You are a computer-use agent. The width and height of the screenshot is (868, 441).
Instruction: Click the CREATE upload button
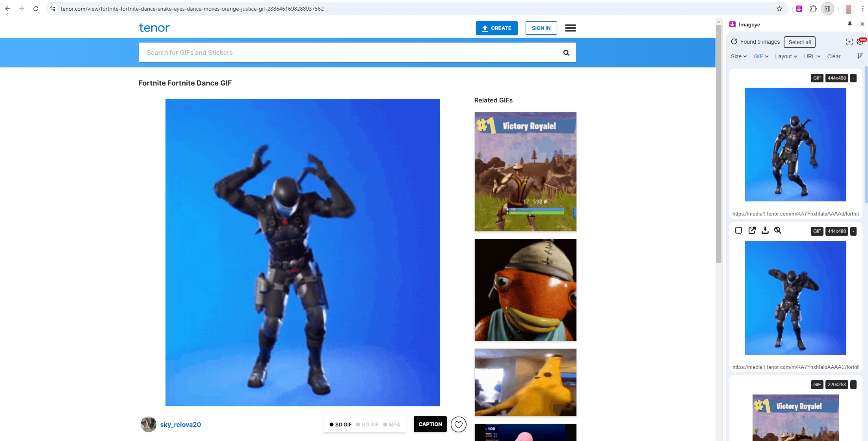[496, 28]
